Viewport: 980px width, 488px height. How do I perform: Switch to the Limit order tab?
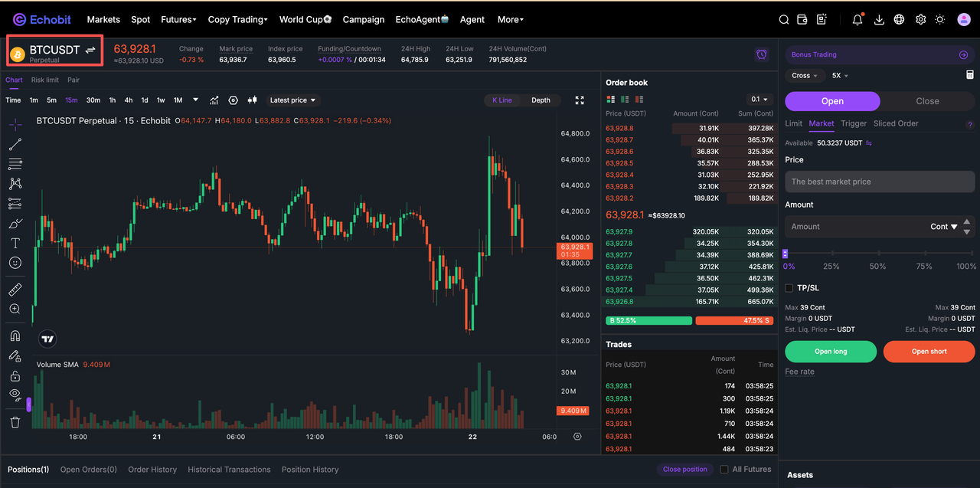tap(794, 123)
